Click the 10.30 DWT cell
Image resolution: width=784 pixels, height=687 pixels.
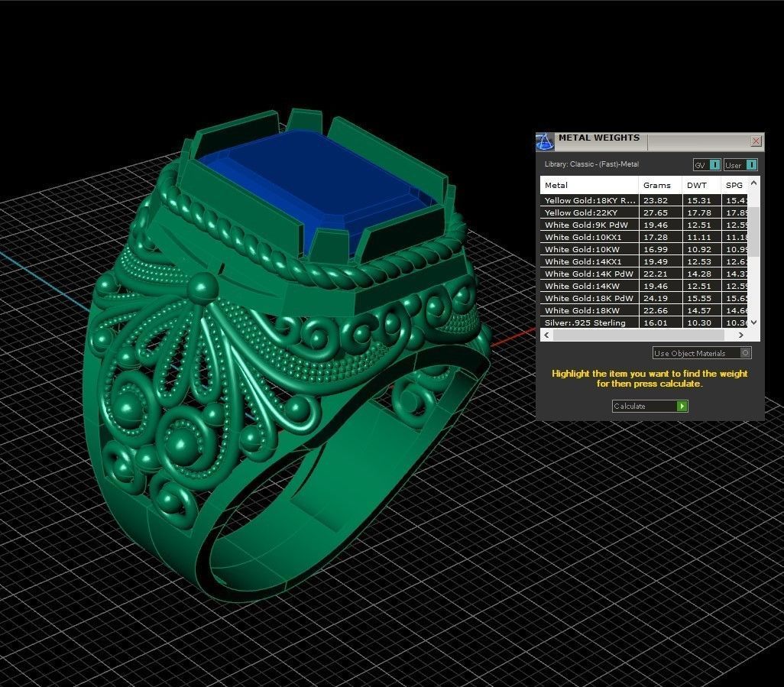click(701, 322)
